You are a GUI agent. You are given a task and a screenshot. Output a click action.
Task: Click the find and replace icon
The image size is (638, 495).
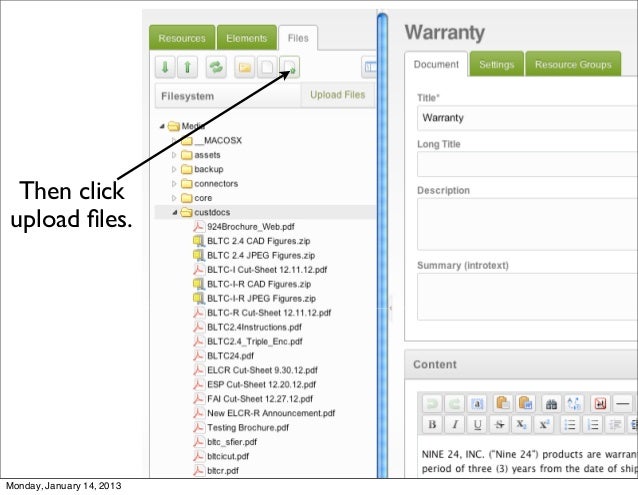574,404
